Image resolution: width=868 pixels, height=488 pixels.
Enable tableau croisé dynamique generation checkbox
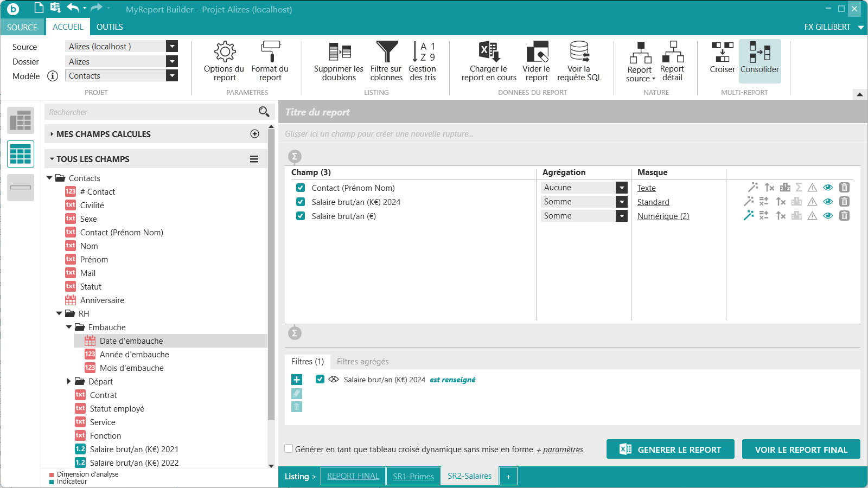pos(289,449)
